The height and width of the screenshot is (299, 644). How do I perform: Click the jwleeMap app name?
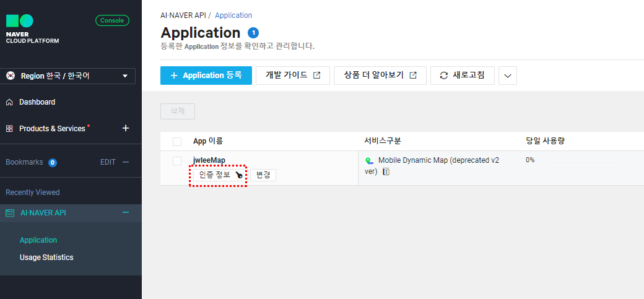click(x=209, y=160)
